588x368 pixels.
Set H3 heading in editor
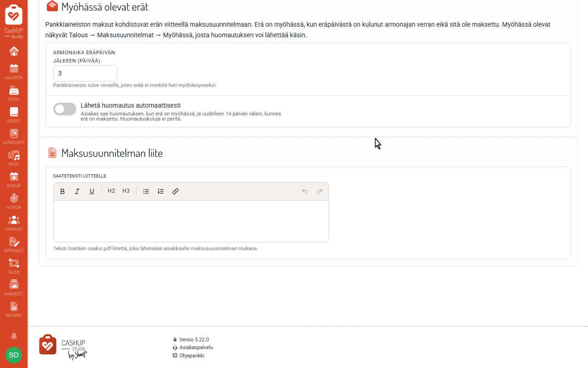pyautogui.click(x=126, y=191)
